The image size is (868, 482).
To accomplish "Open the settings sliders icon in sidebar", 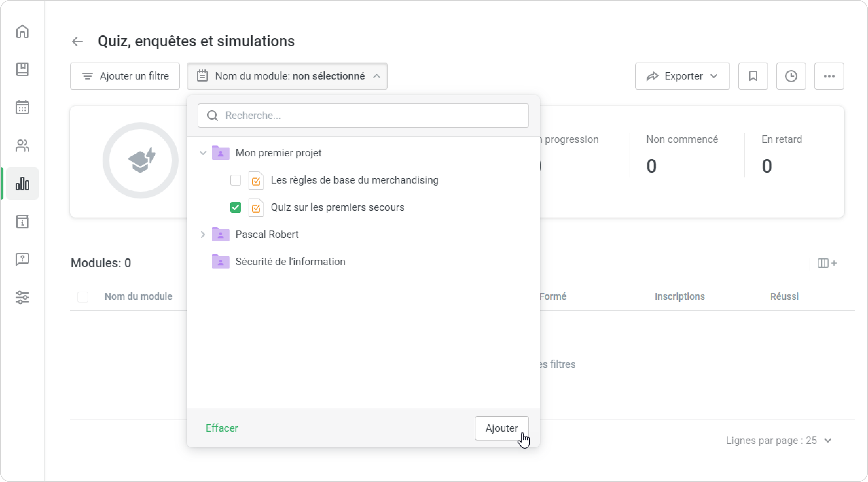I will (22, 297).
